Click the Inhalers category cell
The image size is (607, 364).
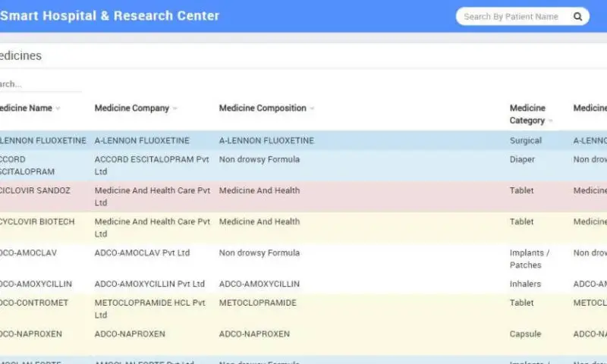(525, 284)
